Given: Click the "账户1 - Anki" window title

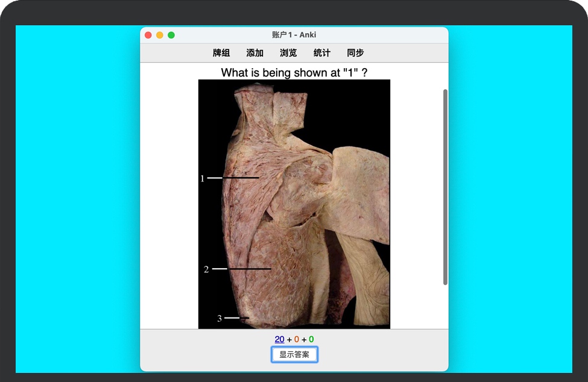Looking at the screenshot, I should click(x=294, y=35).
